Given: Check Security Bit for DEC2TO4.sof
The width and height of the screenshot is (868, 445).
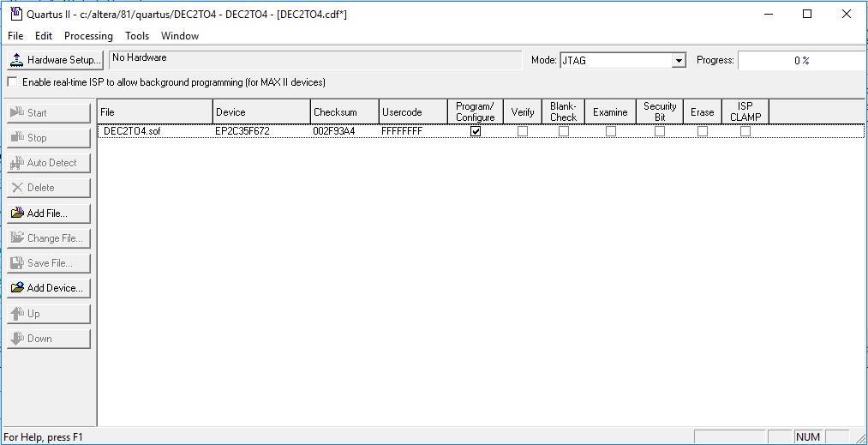Looking at the screenshot, I should pos(660,131).
